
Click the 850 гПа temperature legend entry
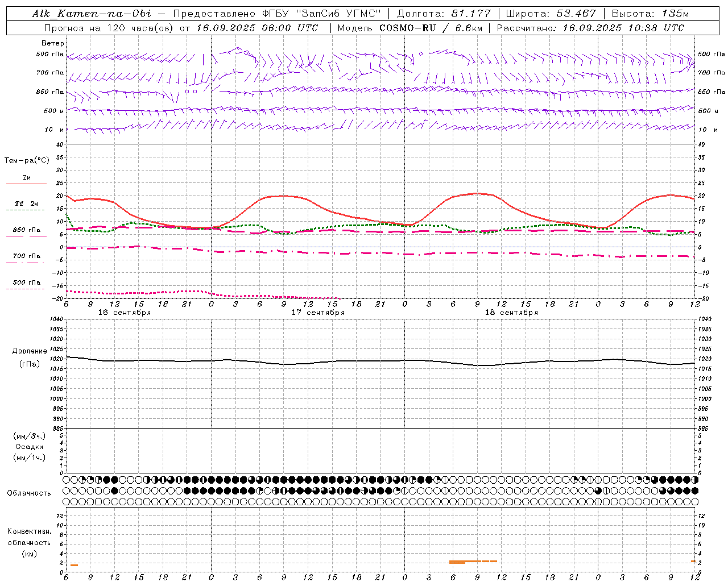[x=27, y=230]
